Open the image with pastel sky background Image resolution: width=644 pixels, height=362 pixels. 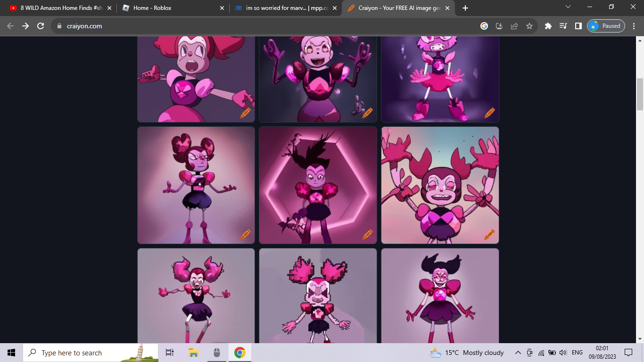(x=440, y=185)
